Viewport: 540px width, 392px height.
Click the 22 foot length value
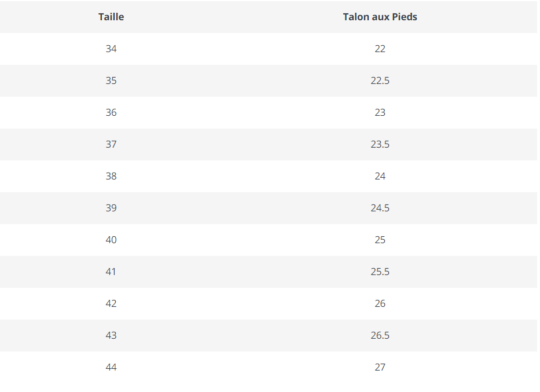coord(380,49)
